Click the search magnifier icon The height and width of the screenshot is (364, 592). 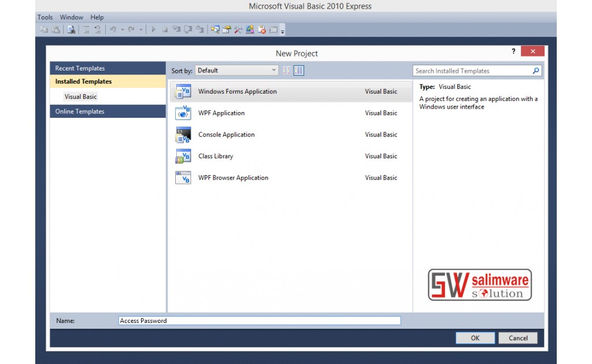(536, 71)
